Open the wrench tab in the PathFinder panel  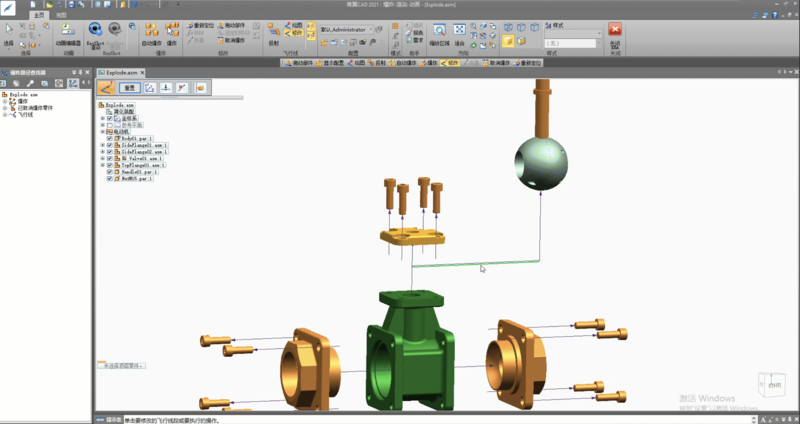pyautogui.click(x=31, y=83)
